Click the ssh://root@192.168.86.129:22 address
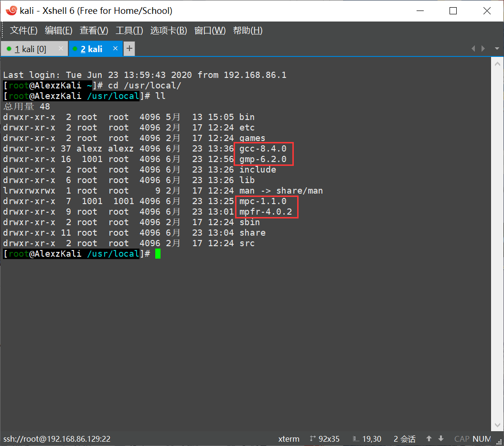504x446 pixels. click(57, 439)
